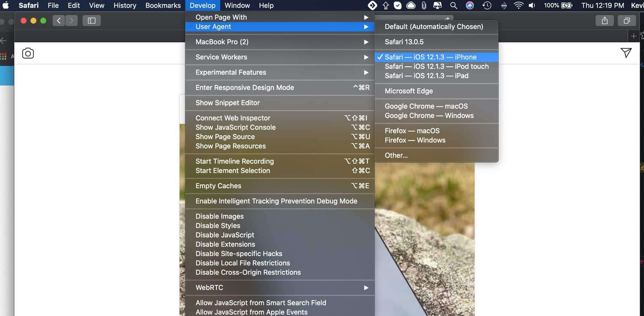Click the checkmark badge menu bar icon

397,5
